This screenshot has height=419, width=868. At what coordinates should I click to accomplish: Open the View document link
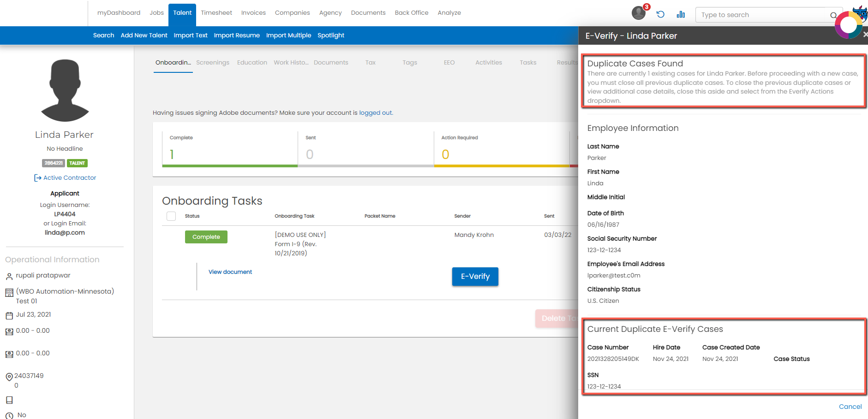click(230, 272)
